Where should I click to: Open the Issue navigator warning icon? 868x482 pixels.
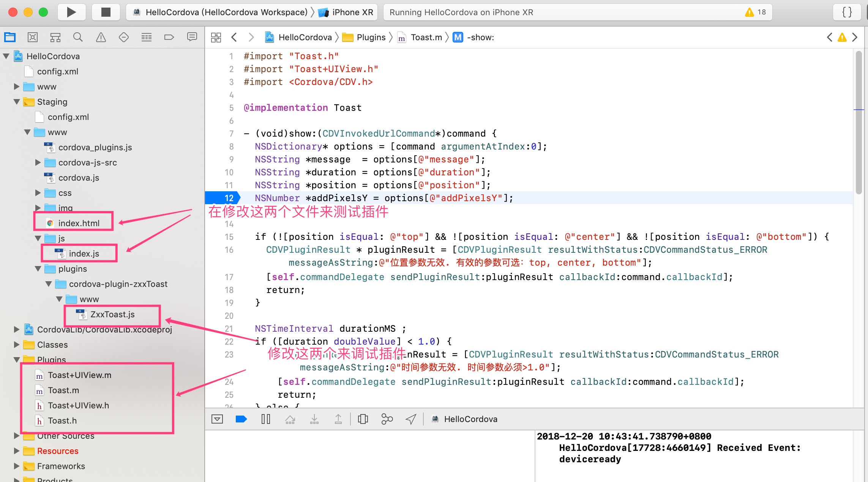(101, 37)
